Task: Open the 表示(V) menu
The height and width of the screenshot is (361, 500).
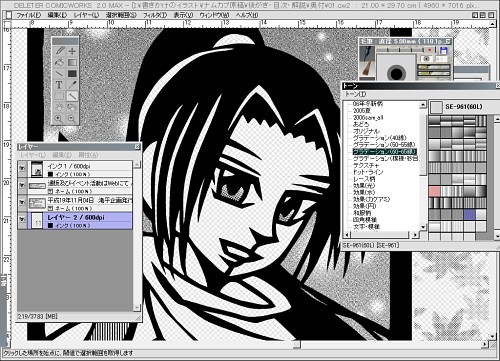Action: [x=183, y=15]
